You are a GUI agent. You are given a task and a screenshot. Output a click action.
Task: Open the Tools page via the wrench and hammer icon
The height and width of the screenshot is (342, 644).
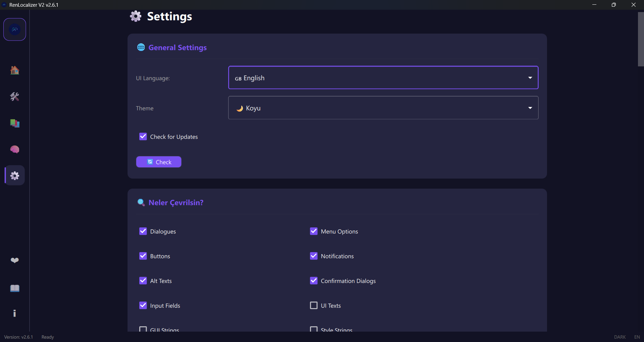pyautogui.click(x=15, y=97)
